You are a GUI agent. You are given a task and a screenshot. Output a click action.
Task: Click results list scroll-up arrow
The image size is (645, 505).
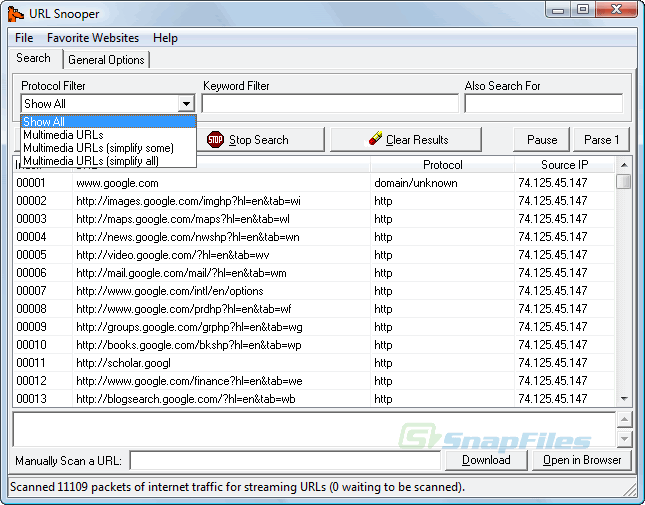(624, 165)
